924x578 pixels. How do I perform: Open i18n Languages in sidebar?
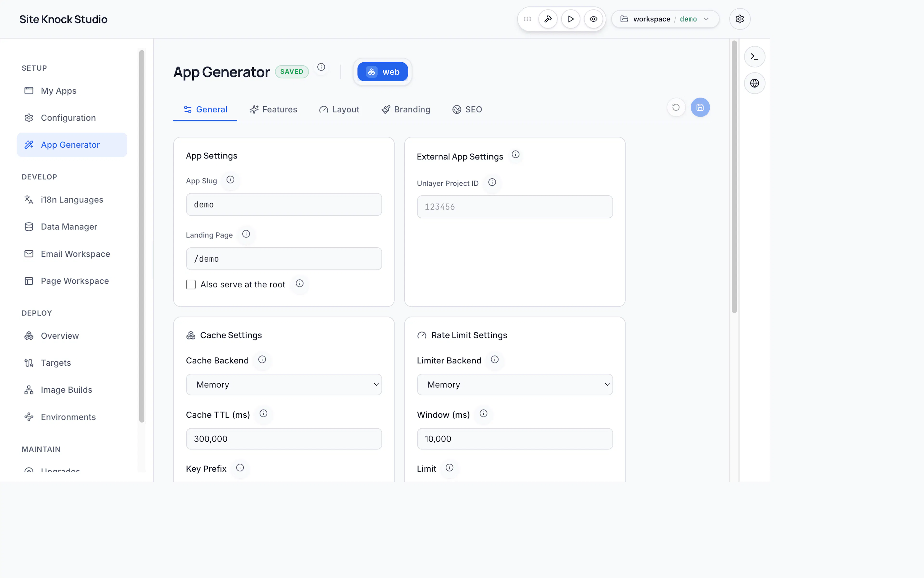coord(72,200)
